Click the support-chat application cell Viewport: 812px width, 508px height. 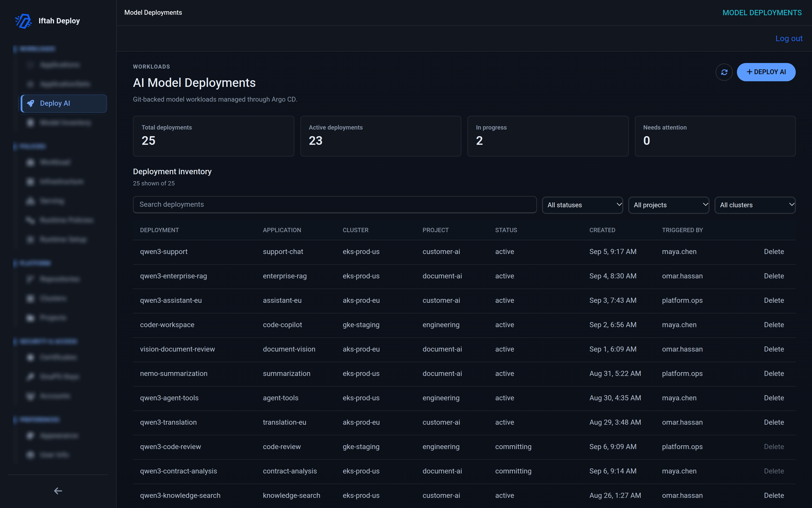283,252
